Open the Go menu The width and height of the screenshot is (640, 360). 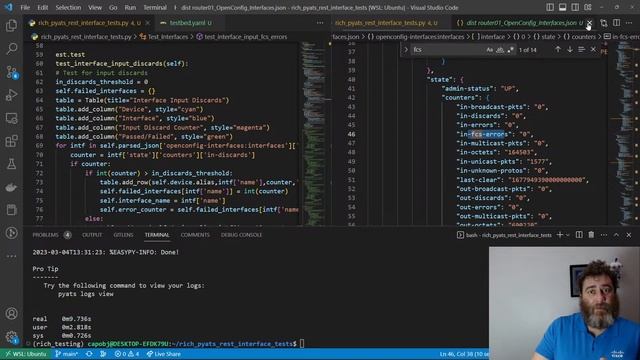point(113,7)
